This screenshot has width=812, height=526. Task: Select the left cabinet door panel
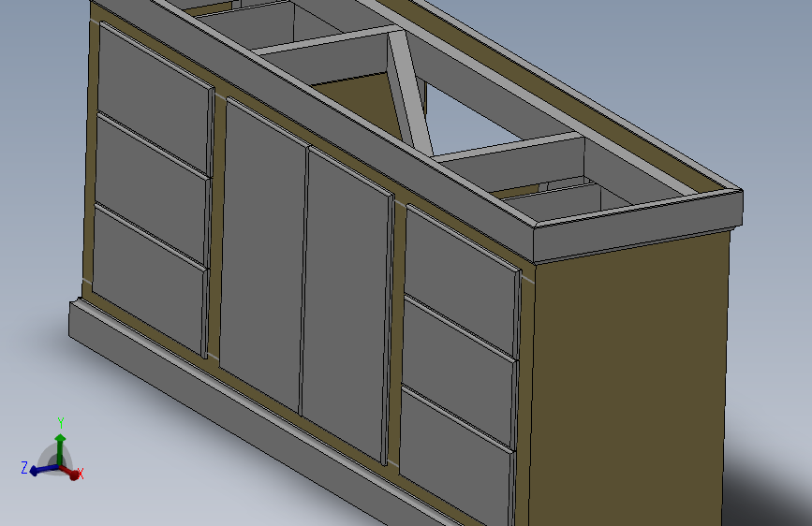pyautogui.click(x=263, y=256)
